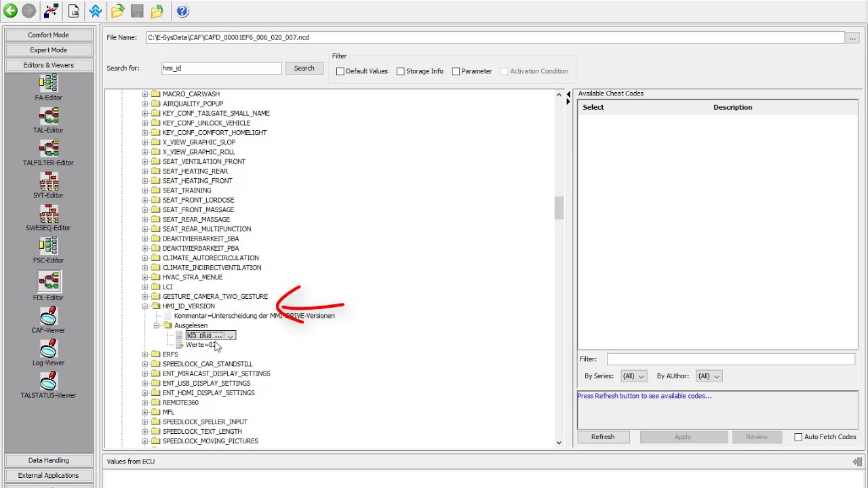Enable the Default Values filter checkbox
This screenshot has height=488, width=868.
tap(340, 71)
